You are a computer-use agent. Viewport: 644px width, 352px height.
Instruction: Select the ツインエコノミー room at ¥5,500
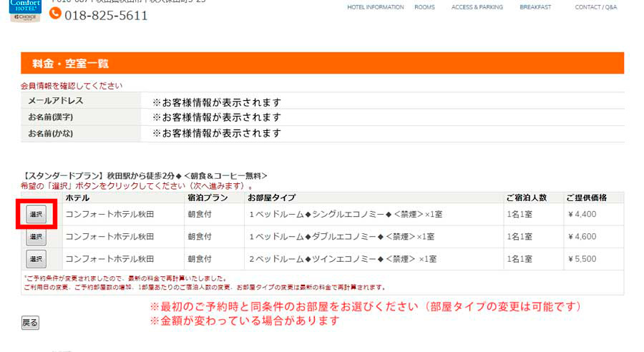(x=36, y=259)
